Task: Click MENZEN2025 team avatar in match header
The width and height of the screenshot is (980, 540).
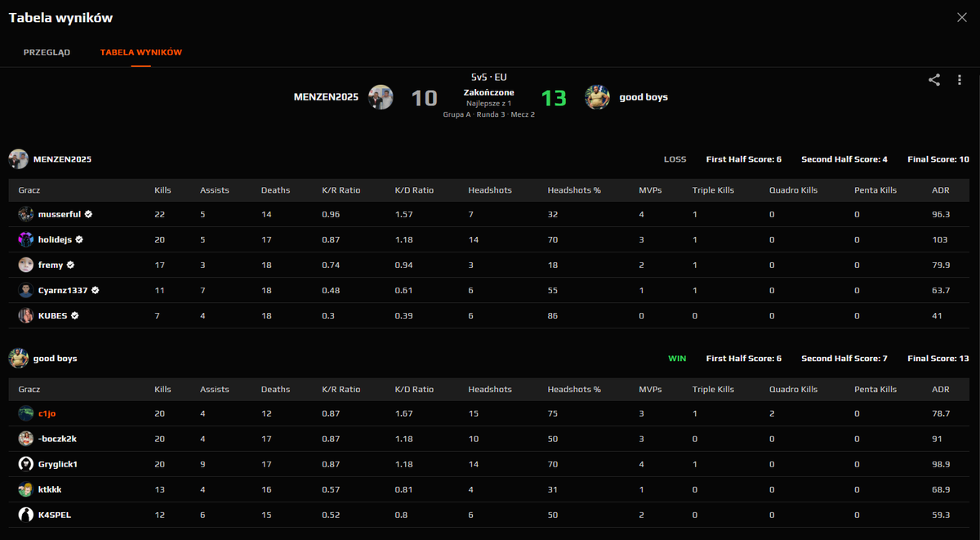Action: pos(381,97)
